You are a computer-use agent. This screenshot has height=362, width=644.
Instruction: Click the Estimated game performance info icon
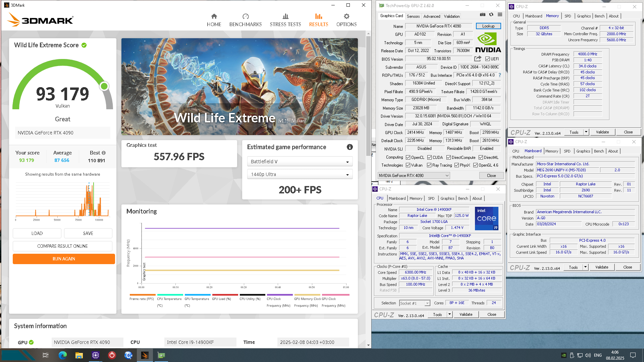[x=350, y=147]
